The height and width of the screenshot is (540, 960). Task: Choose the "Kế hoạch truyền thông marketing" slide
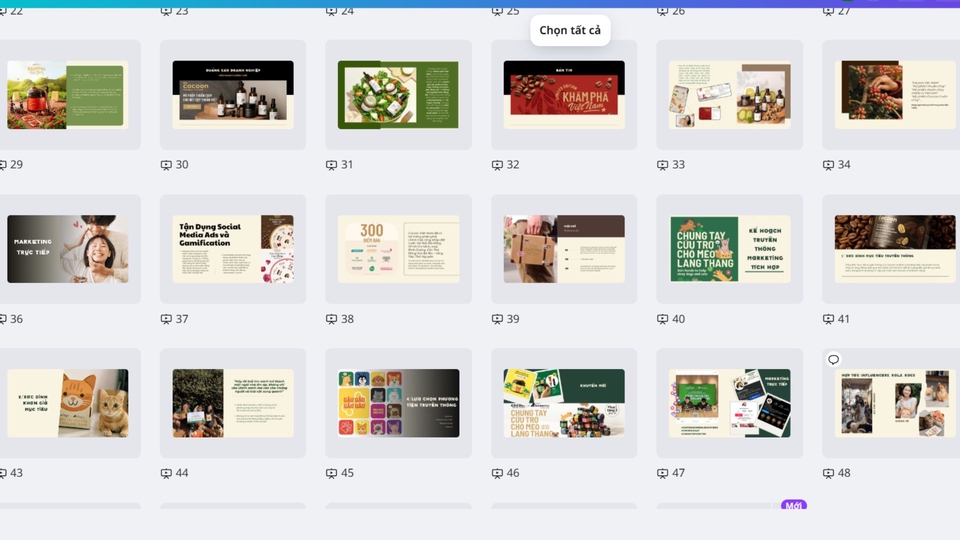[729, 249]
